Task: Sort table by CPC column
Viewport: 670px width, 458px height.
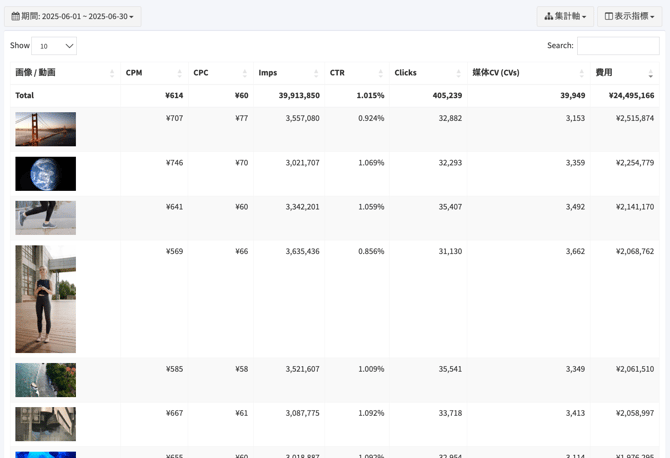Action: 220,73
